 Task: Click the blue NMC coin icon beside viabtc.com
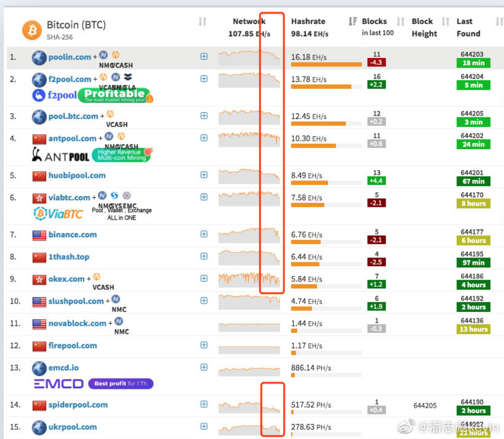pyautogui.click(x=102, y=195)
